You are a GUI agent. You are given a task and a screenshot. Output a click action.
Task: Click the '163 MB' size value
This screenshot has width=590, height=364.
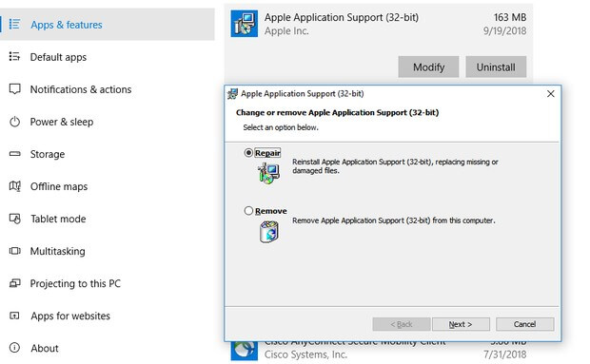pyautogui.click(x=510, y=17)
